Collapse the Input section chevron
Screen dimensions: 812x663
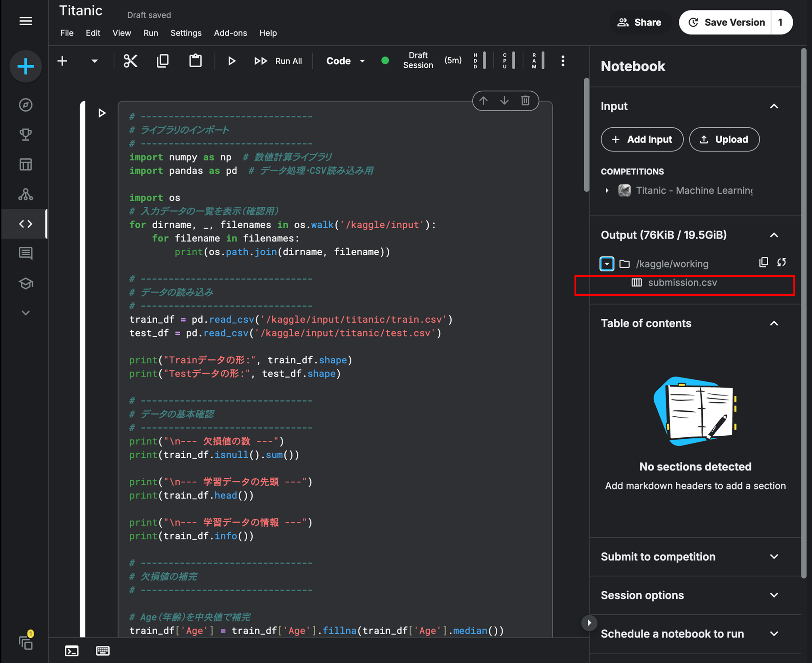point(774,106)
